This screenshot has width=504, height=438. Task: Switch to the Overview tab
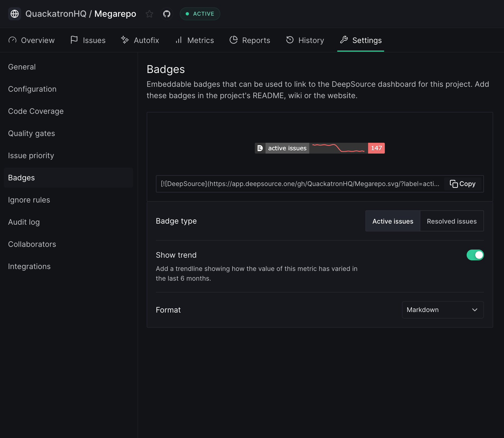[x=31, y=40]
